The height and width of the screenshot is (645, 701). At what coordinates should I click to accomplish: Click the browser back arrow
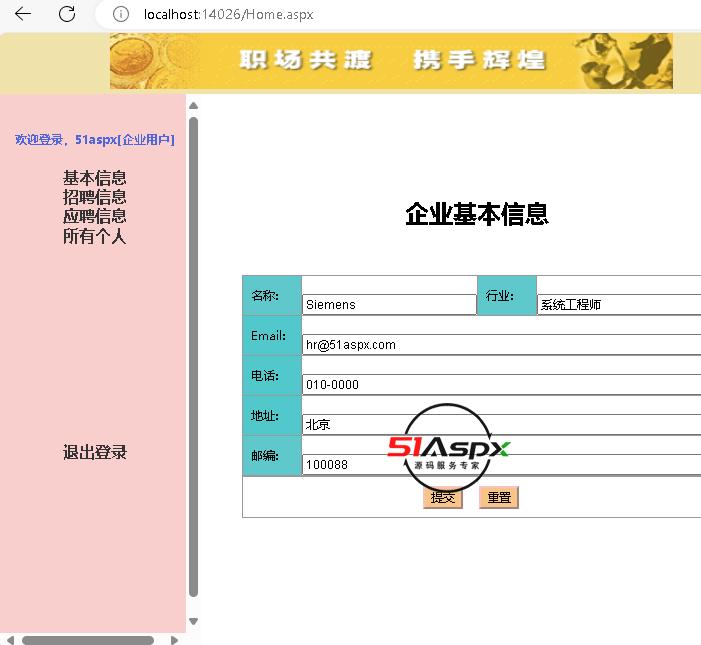(x=23, y=14)
